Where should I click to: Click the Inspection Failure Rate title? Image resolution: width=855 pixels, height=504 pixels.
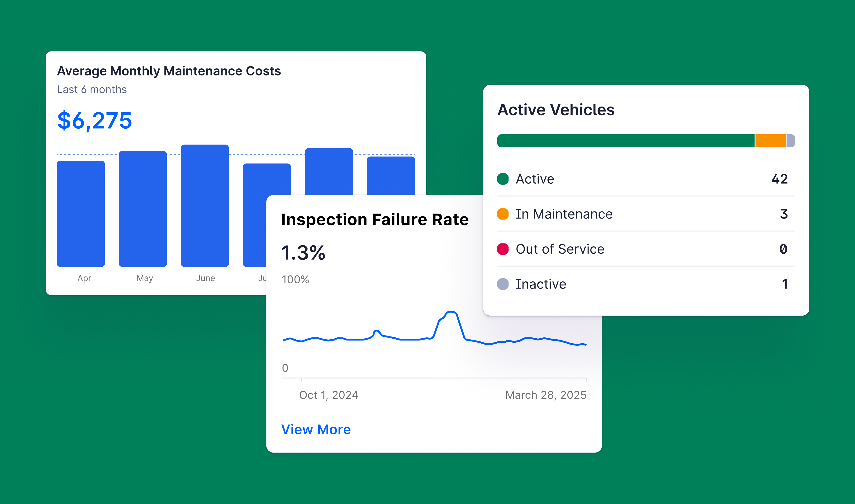(375, 219)
